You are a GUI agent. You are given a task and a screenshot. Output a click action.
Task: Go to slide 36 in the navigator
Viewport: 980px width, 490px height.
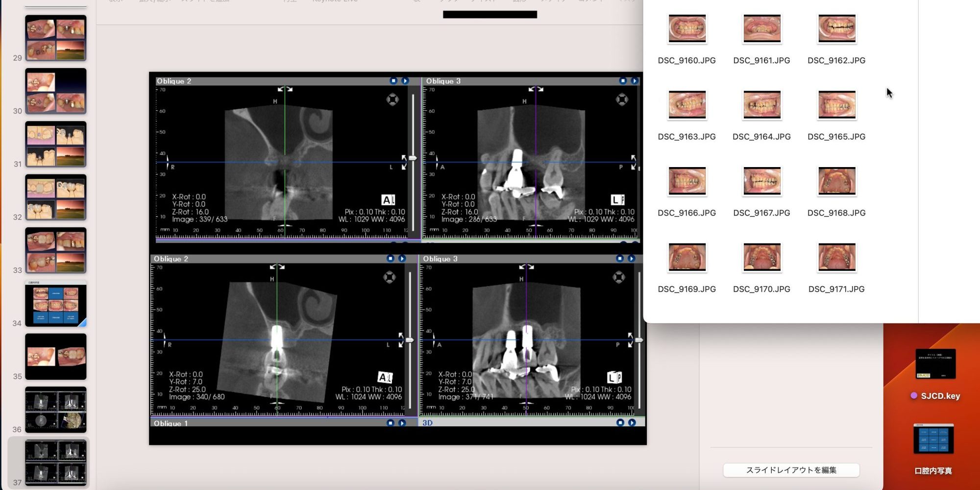point(56,410)
